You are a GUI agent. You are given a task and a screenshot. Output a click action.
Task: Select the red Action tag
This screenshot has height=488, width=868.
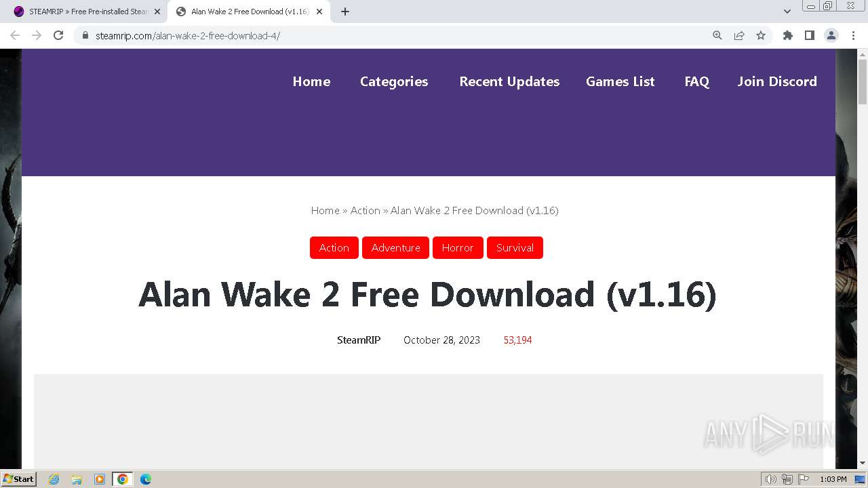(x=334, y=248)
